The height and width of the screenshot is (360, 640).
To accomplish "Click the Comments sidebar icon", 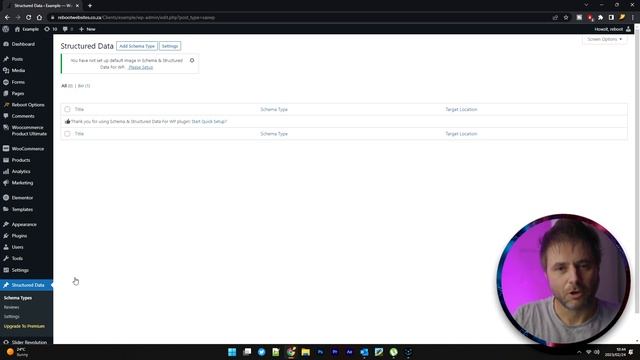I will tap(6, 116).
